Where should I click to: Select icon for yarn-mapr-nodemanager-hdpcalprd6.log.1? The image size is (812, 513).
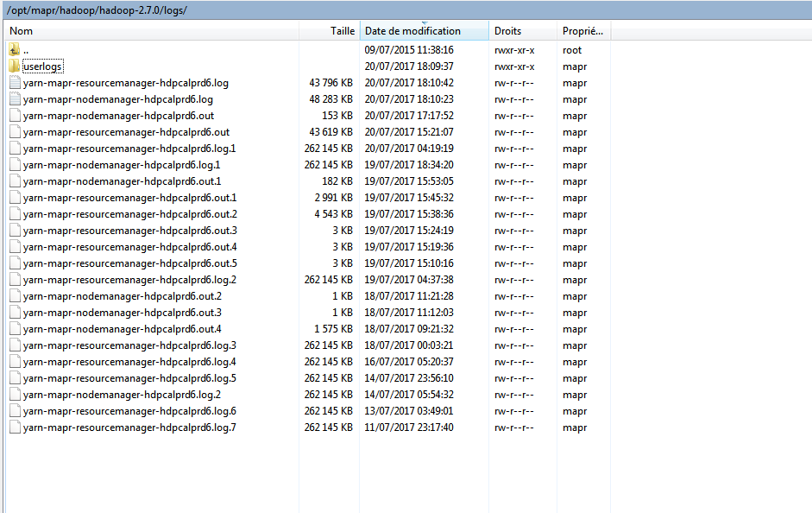15,164
